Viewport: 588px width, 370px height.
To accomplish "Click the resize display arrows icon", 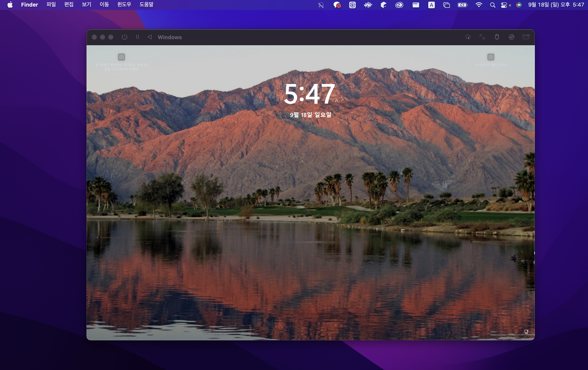I will (482, 37).
